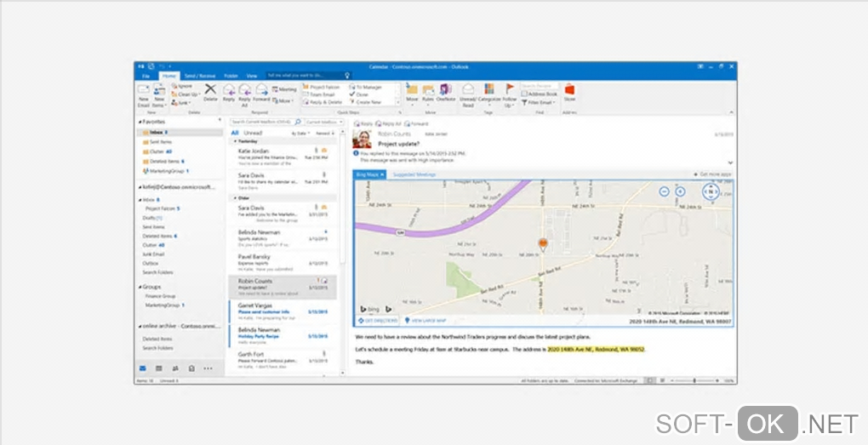Expand the message header chevron
The height and width of the screenshot is (445, 868).
click(730, 163)
